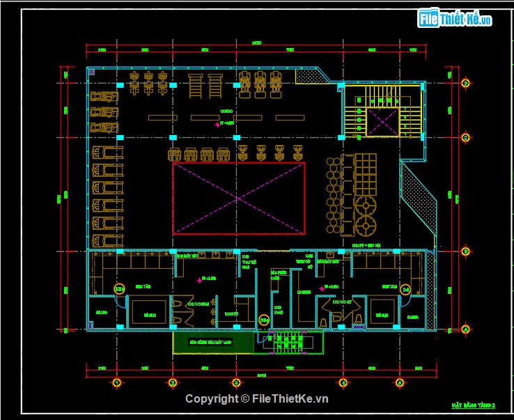Click grid axis bubble letter A
Screen dimensions: 514x420
pyautogui.click(x=465, y=329)
